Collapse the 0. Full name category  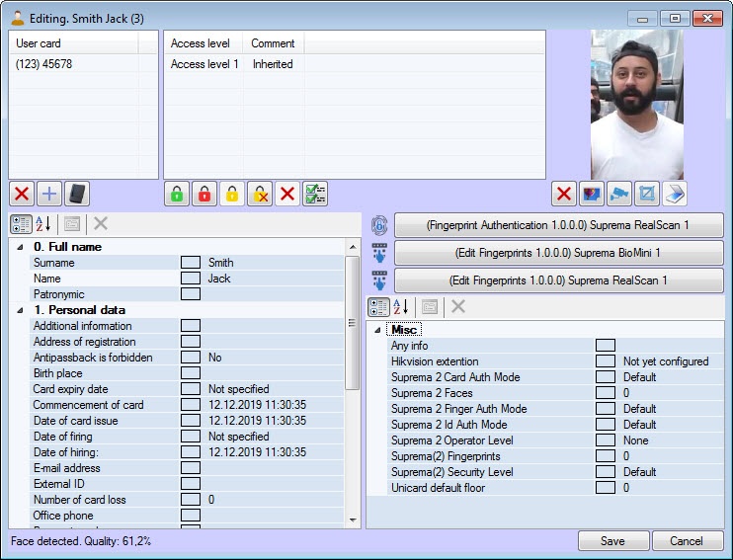tap(21, 247)
